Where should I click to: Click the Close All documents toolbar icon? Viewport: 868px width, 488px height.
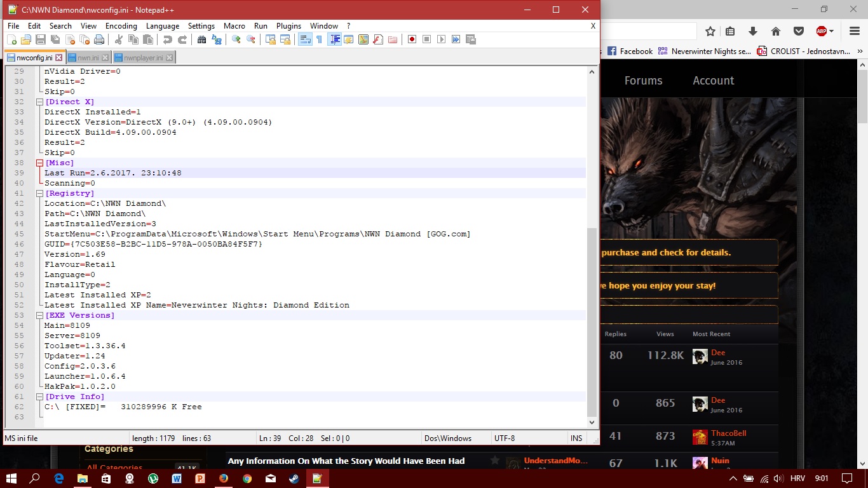pos(85,39)
